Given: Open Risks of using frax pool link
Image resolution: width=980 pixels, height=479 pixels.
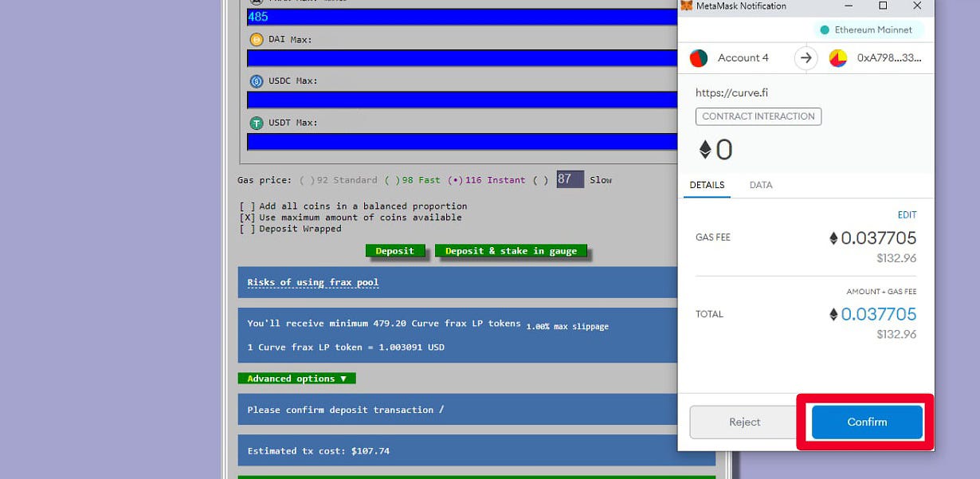Looking at the screenshot, I should (313, 283).
